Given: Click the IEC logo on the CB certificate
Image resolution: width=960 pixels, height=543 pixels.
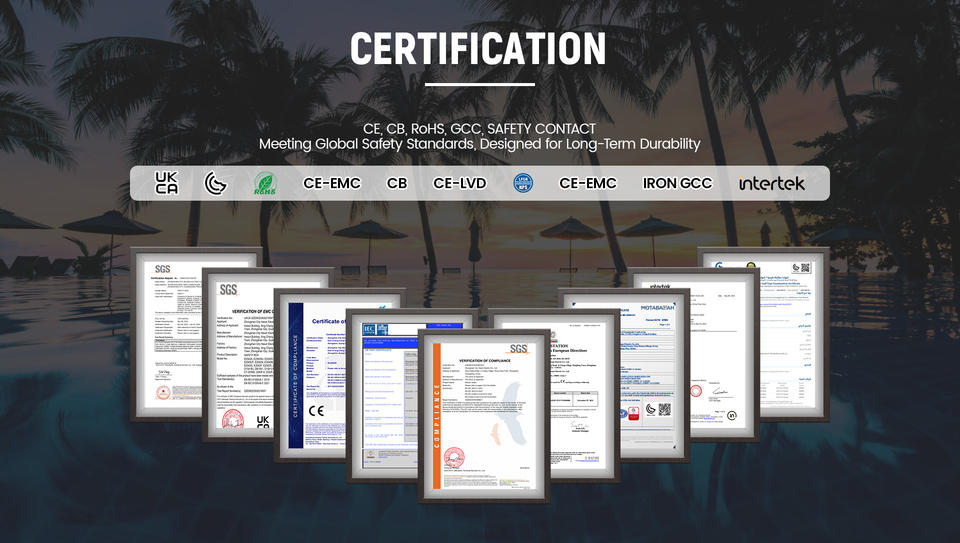Looking at the screenshot, I should [x=369, y=329].
